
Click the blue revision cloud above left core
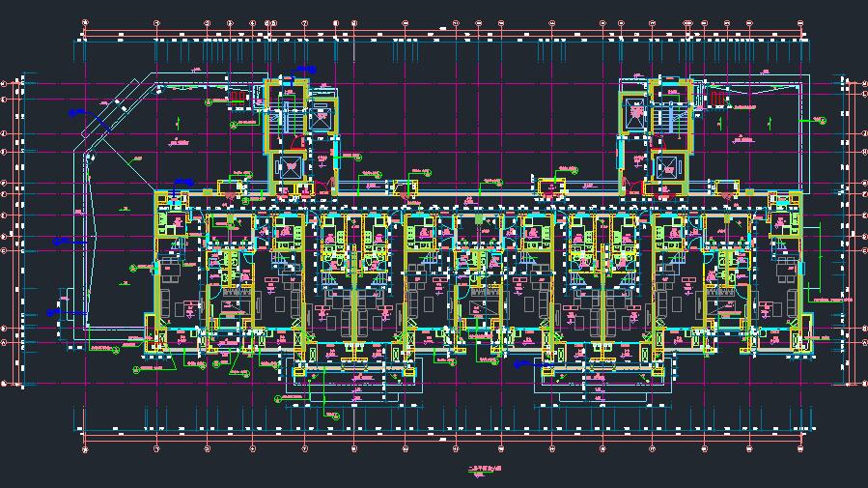click(x=305, y=70)
